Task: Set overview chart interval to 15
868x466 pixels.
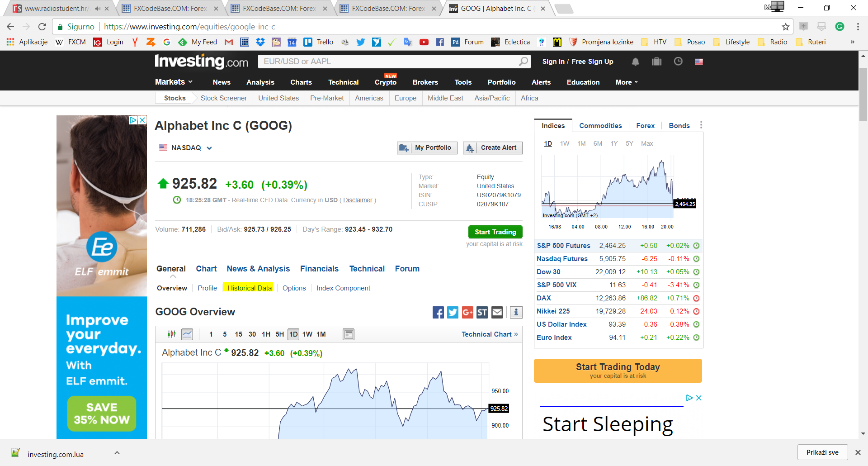Action: pos(238,334)
